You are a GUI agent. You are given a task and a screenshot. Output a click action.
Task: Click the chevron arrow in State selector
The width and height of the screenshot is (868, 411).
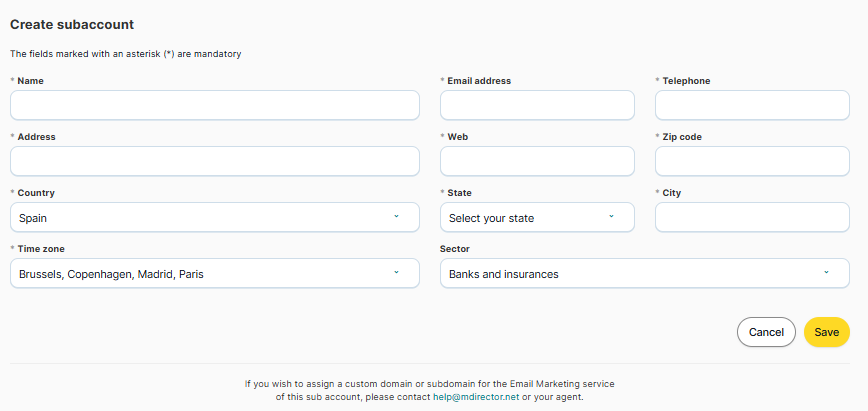pyautogui.click(x=611, y=216)
